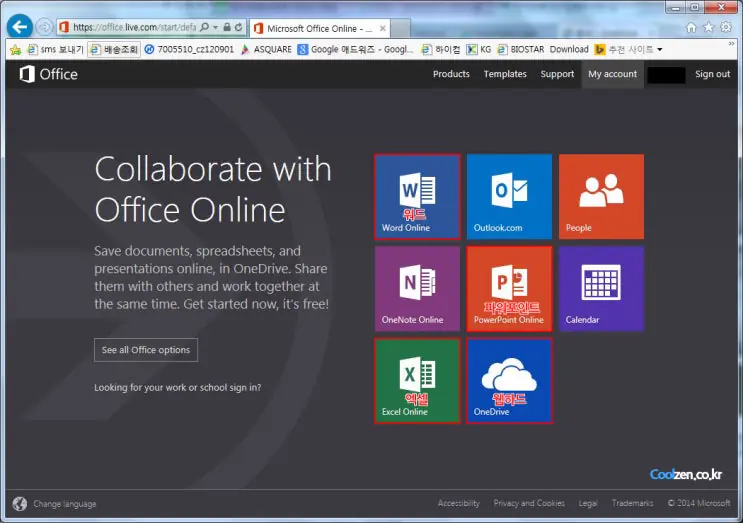Open Google 애드워즈 bookmark
The width and height of the screenshot is (743, 523).
355,49
